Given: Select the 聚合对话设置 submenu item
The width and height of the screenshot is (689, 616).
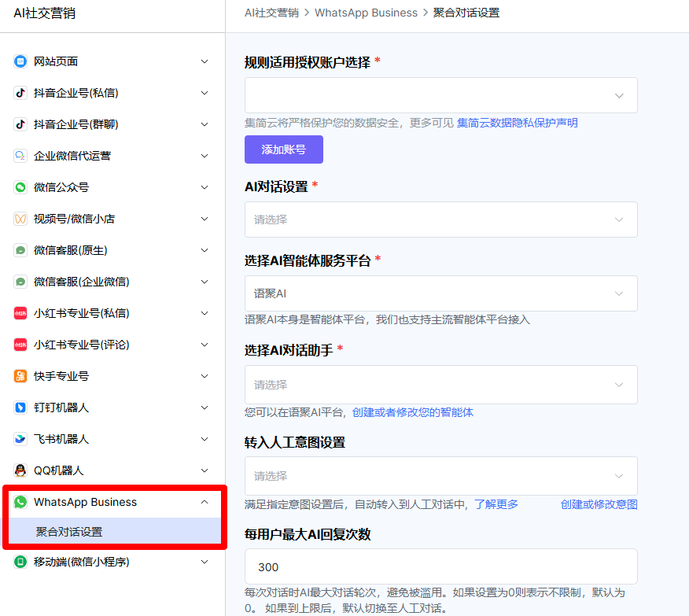Looking at the screenshot, I should [x=69, y=532].
